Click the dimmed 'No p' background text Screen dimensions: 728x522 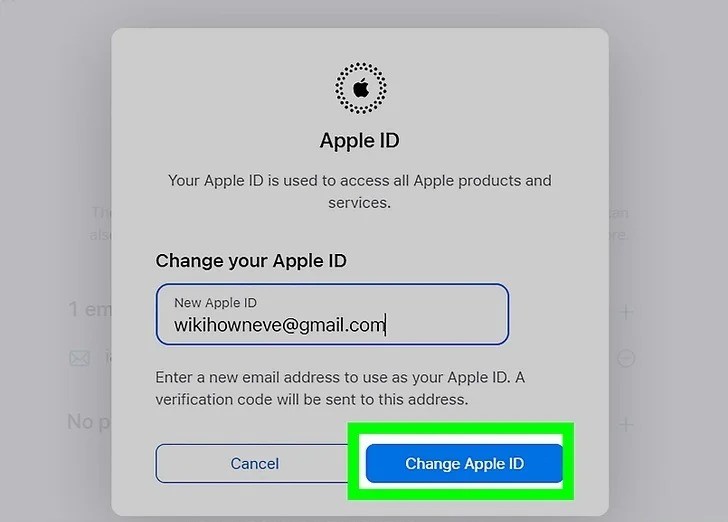tap(88, 422)
